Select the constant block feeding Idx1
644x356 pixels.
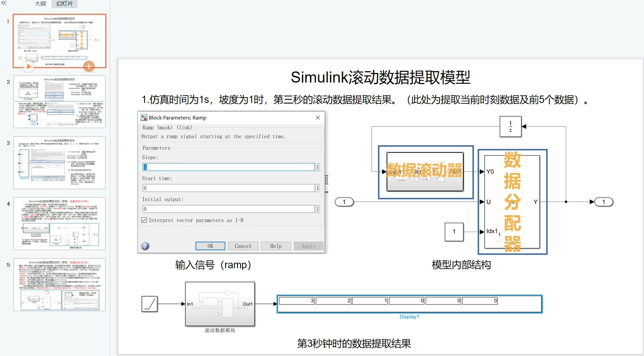[x=454, y=232]
